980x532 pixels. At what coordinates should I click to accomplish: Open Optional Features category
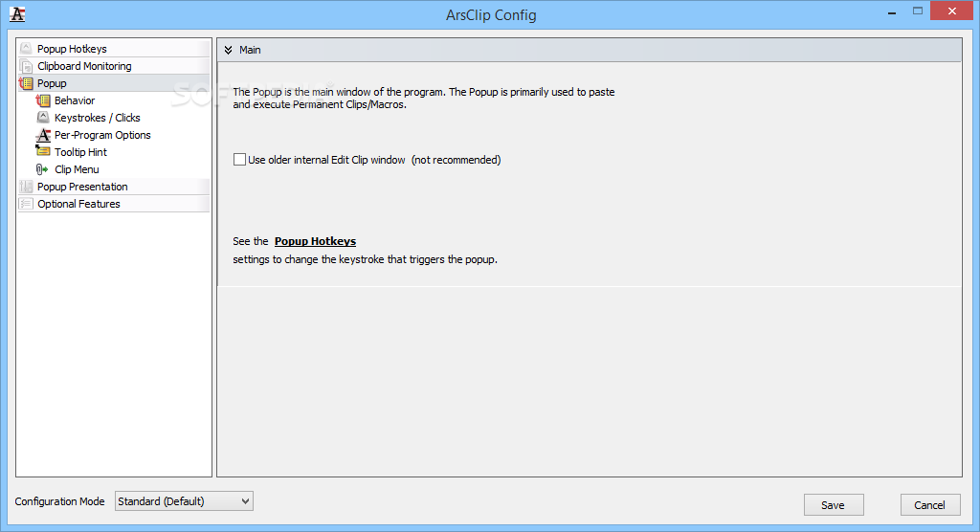[78, 204]
